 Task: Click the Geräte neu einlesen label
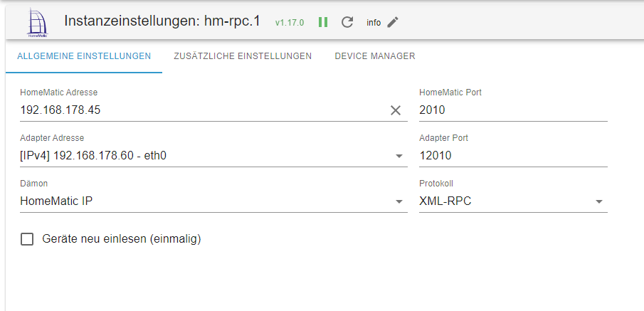click(x=122, y=239)
